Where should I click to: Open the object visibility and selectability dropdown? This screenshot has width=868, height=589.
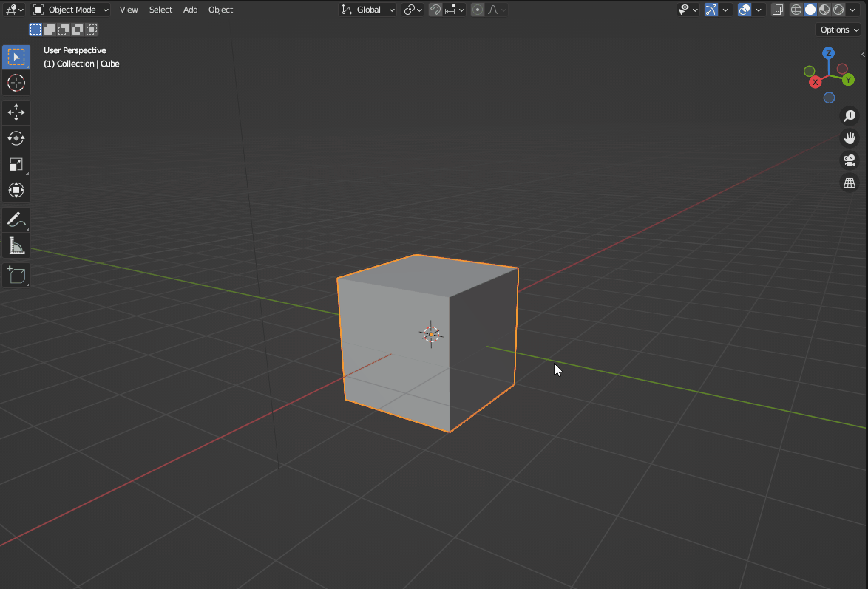(x=688, y=10)
